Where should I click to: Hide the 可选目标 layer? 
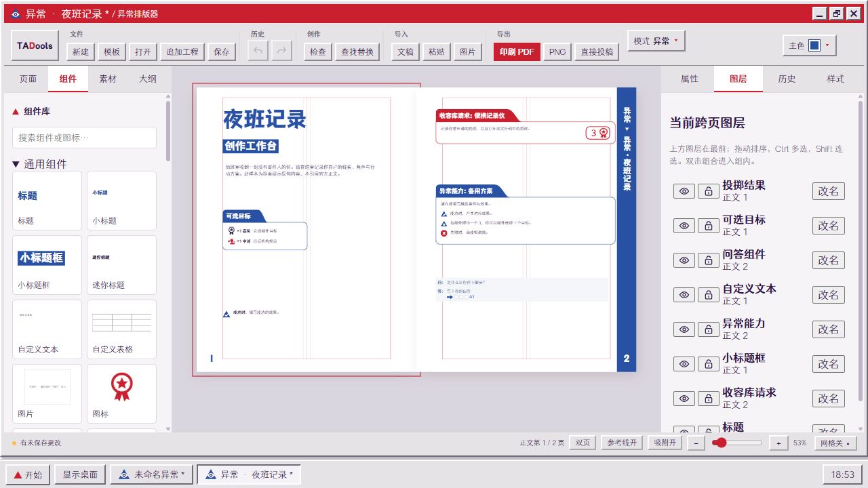(684, 226)
